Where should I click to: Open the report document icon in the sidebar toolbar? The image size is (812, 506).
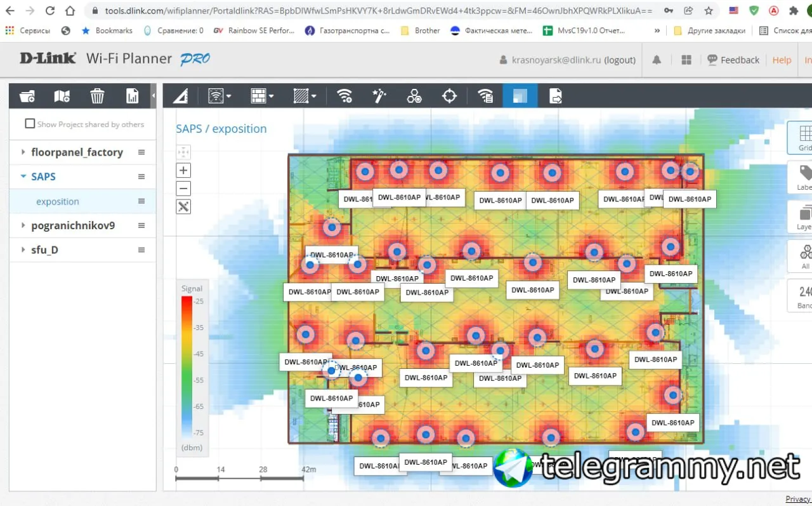coord(132,97)
